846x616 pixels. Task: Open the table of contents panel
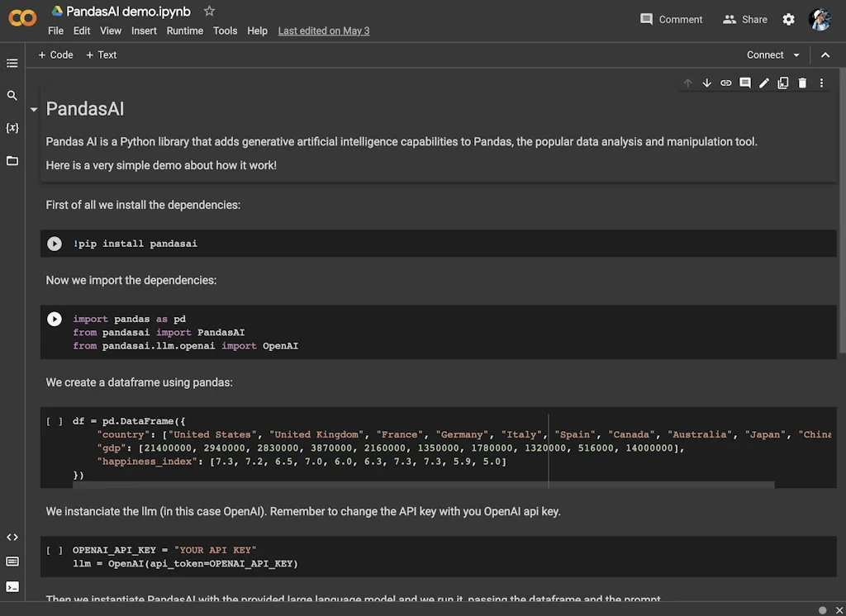[12, 63]
